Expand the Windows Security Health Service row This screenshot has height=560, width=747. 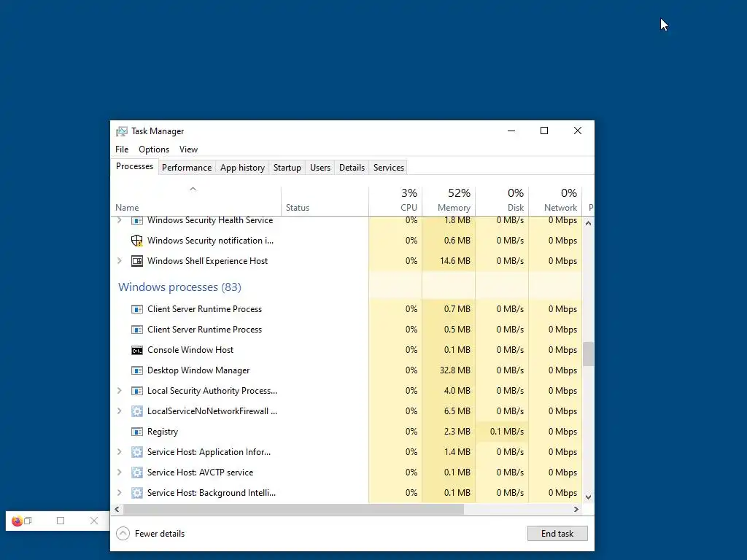coord(119,220)
